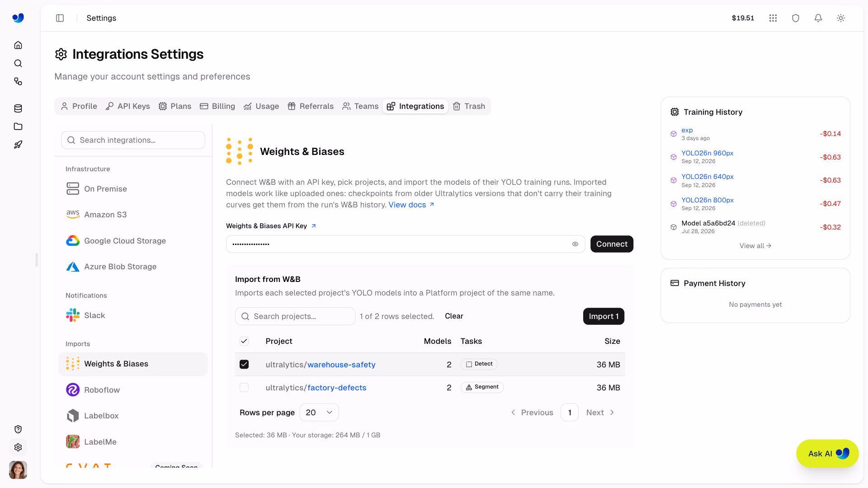
Task: Show the API key with eye icon
Action: [575, 244]
